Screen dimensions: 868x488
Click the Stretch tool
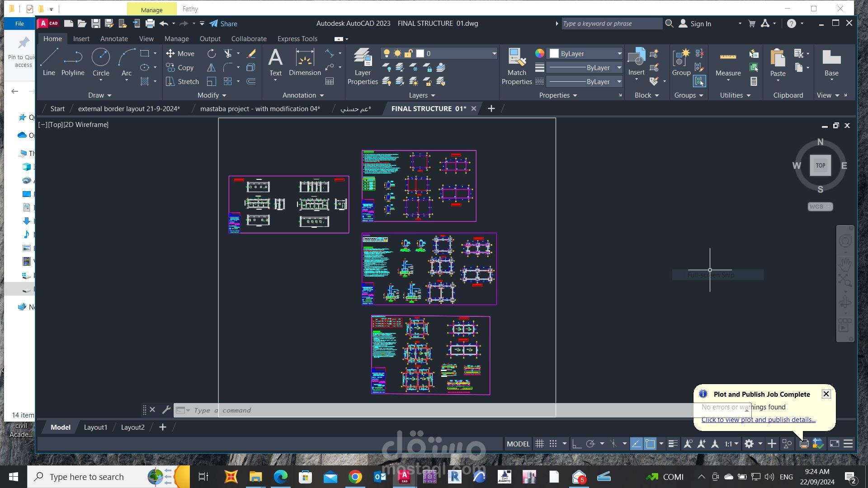point(182,81)
